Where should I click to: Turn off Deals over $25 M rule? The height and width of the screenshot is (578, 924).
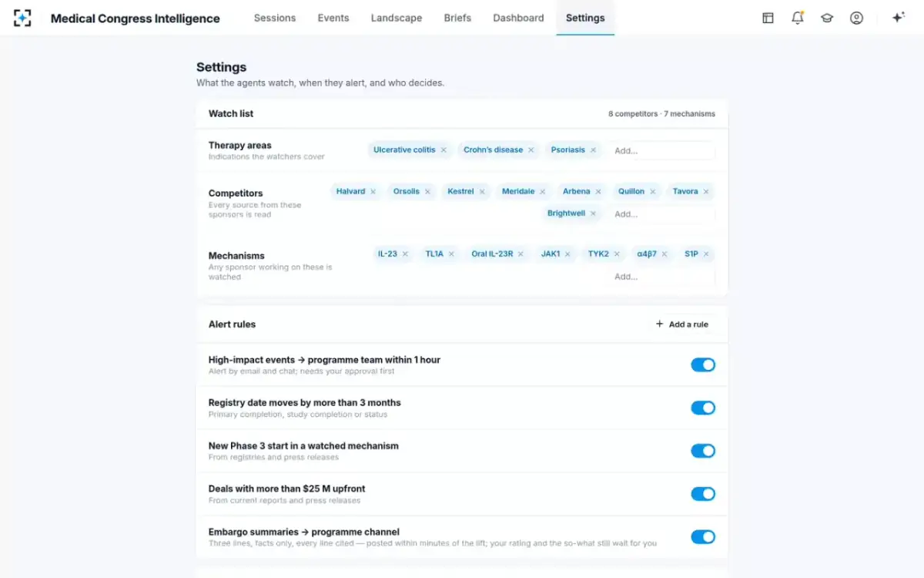(x=703, y=494)
